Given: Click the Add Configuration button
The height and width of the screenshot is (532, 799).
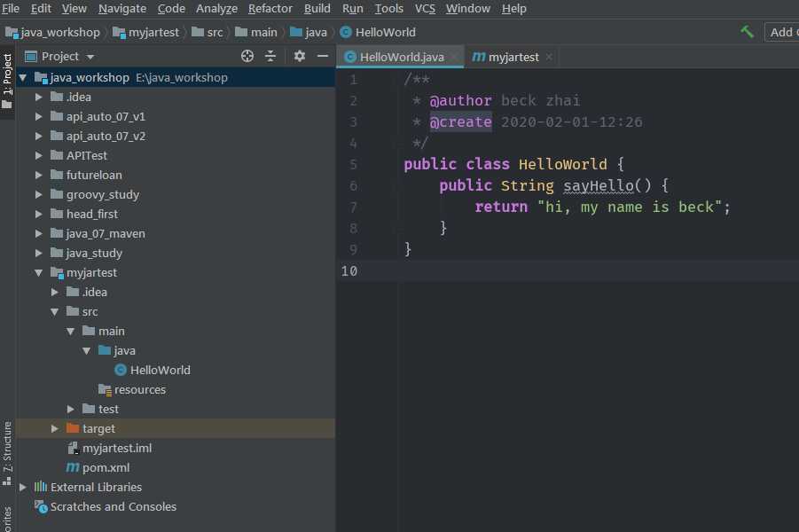Looking at the screenshot, I should point(782,32).
